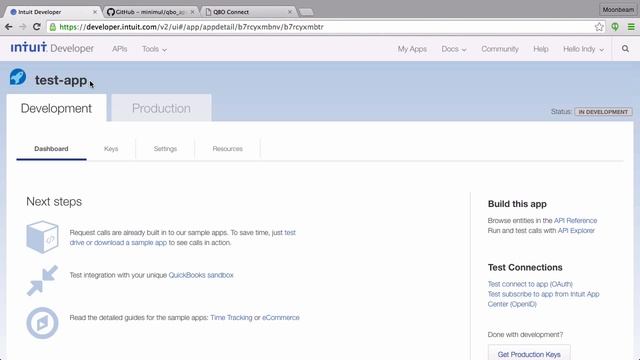
Task: Open the eCommerce guide link
Action: coord(281,318)
